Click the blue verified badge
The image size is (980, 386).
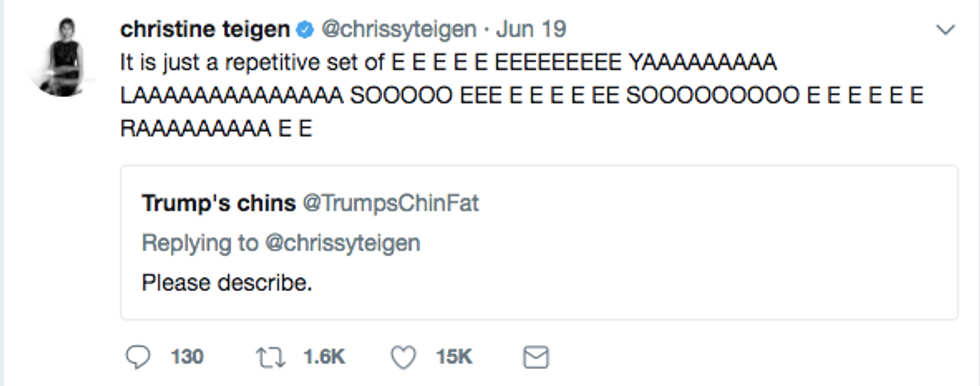[304, 29]
